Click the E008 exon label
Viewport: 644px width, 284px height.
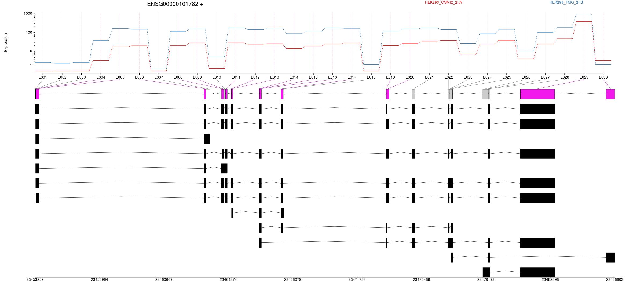point(178,77)
